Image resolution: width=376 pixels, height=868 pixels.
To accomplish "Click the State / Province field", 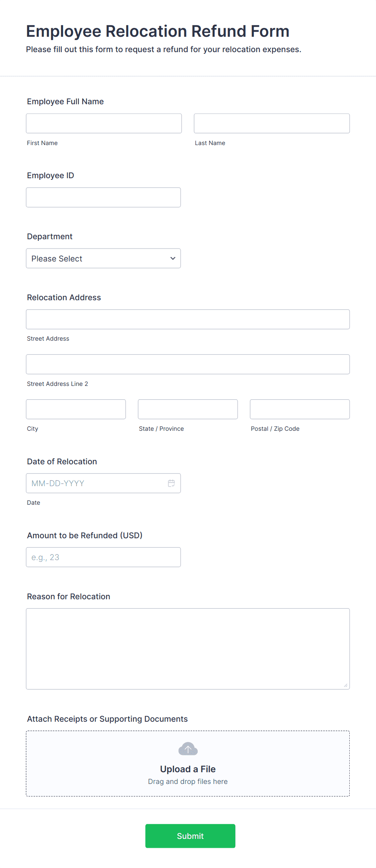I will point(188,409).
